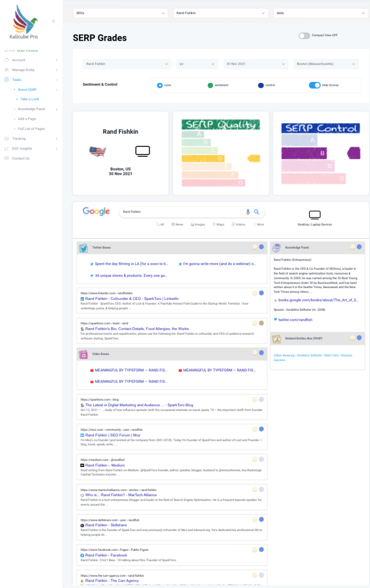
Task: Open Add a Page sidebar item
Action: pyautogui.click(x=27, y=119)
